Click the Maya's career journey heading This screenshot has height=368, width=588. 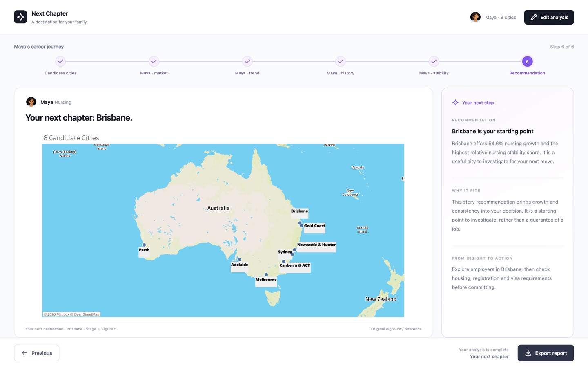(x=39, y=47)
